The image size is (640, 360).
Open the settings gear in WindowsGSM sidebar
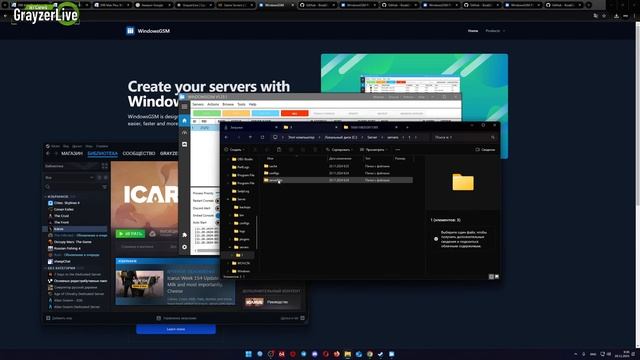coord(184,247)
